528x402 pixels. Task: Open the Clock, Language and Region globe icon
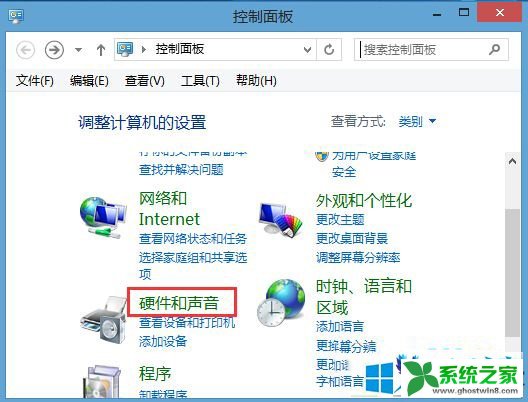pyautogui.click(x=280, y=303)
